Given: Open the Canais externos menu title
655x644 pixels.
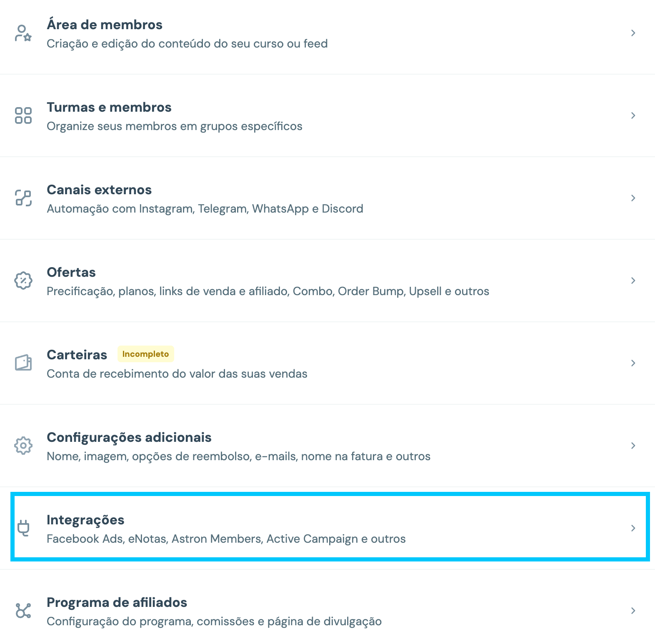Looking at the screenshot, I should point(99,190).
